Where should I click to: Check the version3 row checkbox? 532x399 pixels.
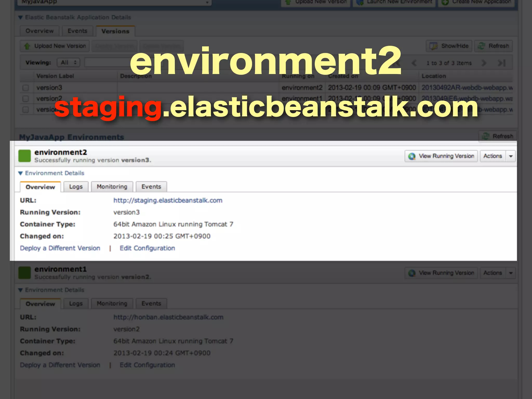[x=25, y=88]
